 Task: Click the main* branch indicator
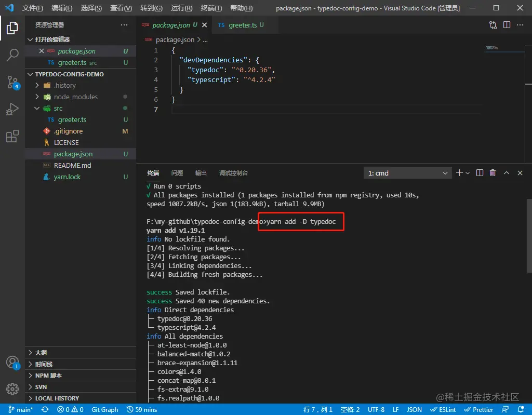(21, 409)
